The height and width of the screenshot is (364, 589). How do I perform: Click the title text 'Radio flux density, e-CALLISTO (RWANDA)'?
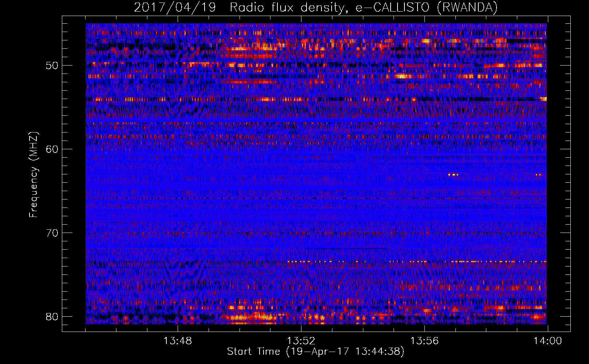(364, 8)
